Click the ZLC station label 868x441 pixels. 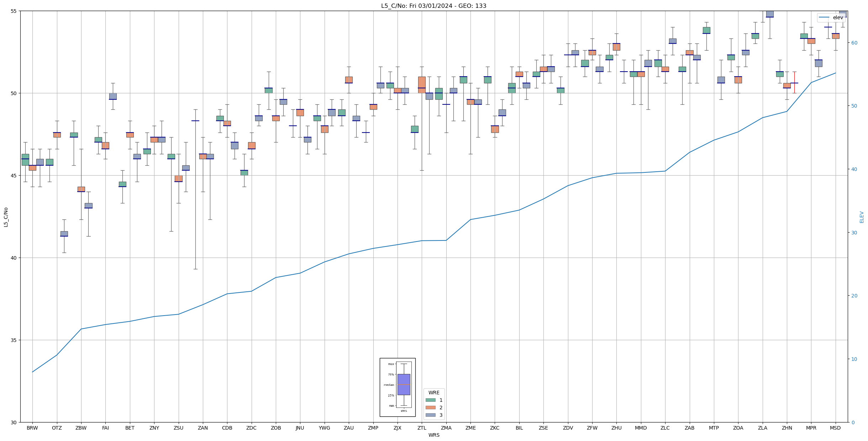point(665,428)
